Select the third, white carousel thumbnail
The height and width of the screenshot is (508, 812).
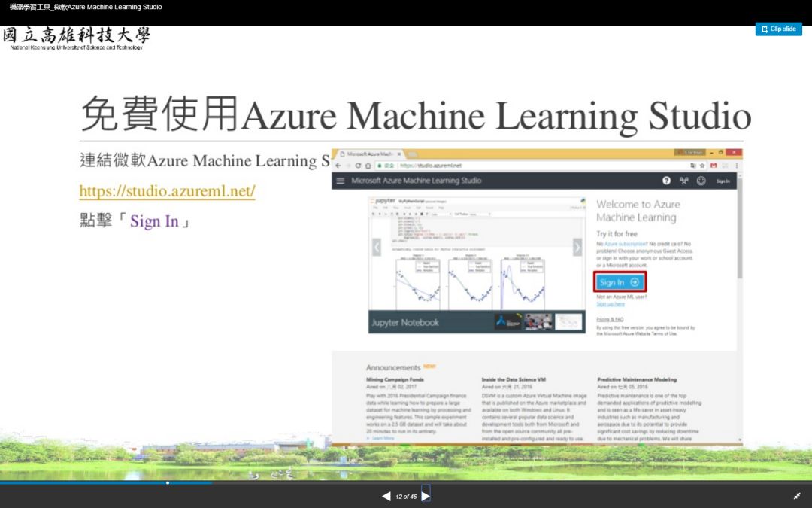coord(568,322)
